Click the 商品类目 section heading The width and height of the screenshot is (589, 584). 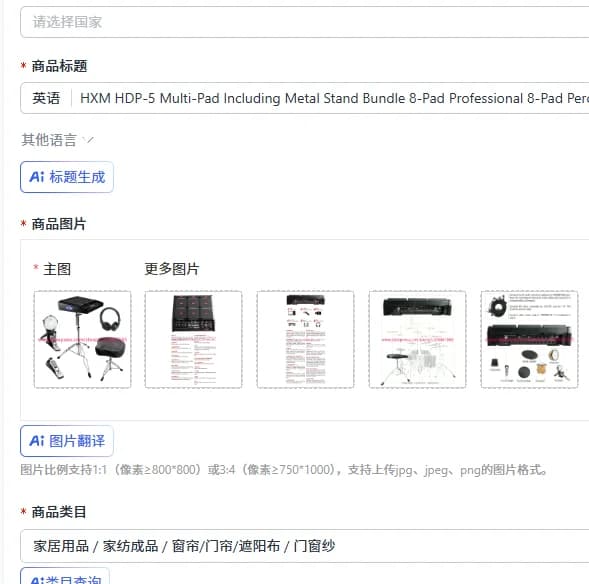[59, 512]
